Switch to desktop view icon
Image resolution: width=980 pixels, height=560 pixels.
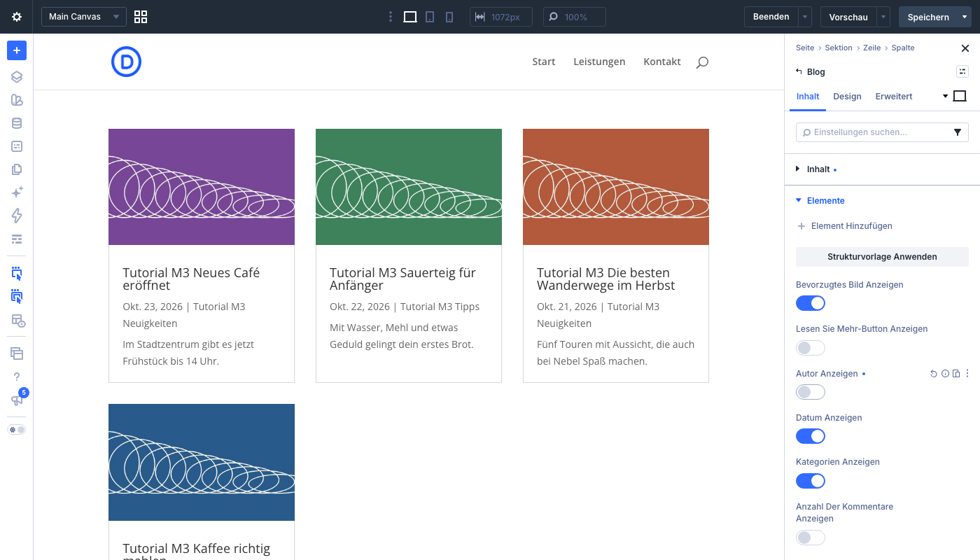410,17
